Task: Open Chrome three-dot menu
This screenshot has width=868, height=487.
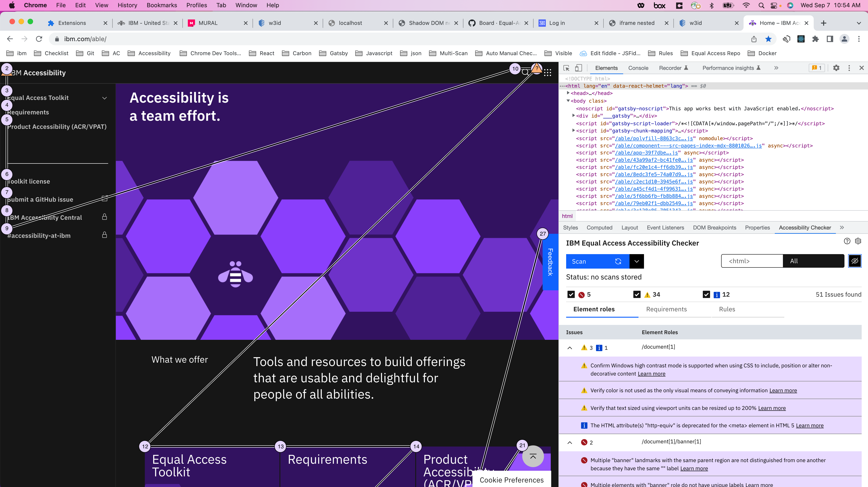Action: coord(858,39)
